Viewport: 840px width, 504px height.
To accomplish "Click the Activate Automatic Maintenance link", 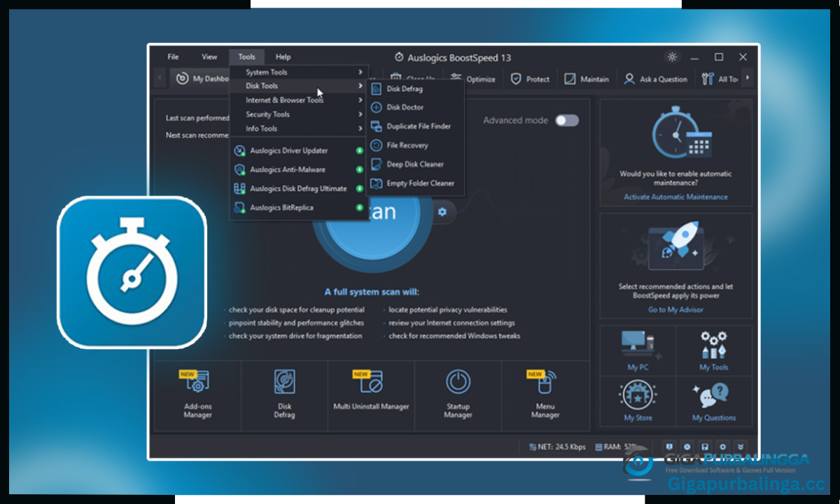I will [675, 197].
